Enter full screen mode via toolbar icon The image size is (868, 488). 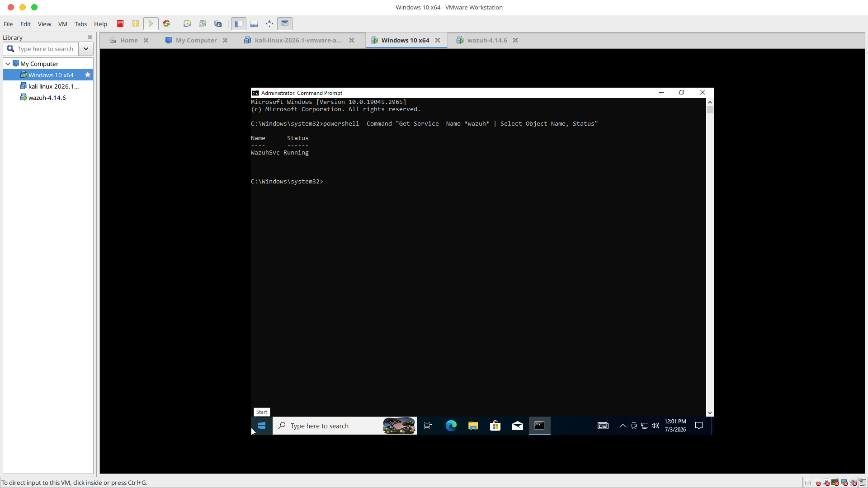click(269, 23)
